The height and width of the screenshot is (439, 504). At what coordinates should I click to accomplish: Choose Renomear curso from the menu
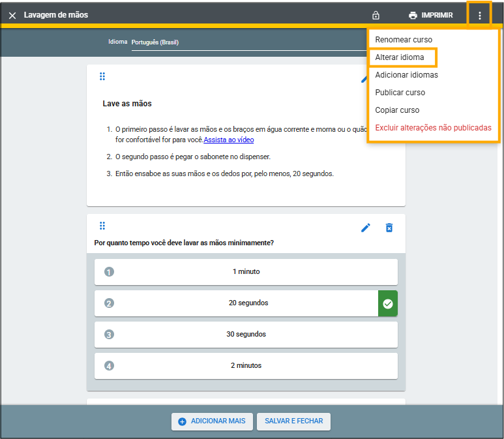[404, 40]
